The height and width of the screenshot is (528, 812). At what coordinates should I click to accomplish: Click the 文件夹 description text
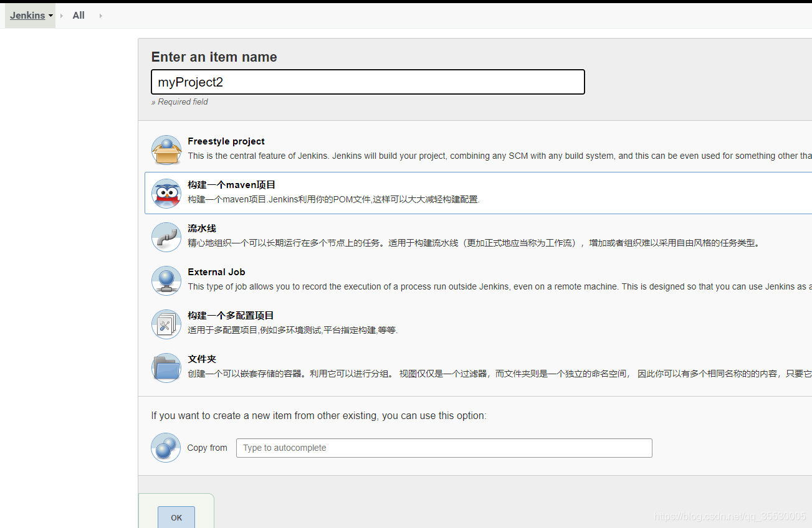pyautogui.click(x=500, y=374)
